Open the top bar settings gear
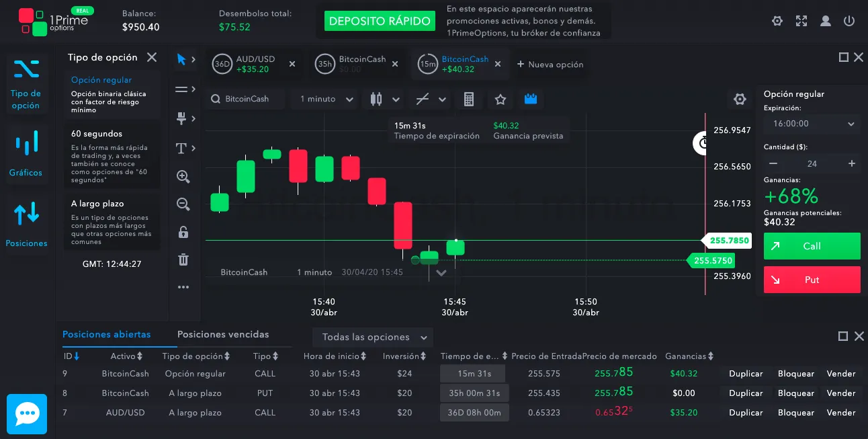Screen dimensions: 868x439 (x=777, y=21)
